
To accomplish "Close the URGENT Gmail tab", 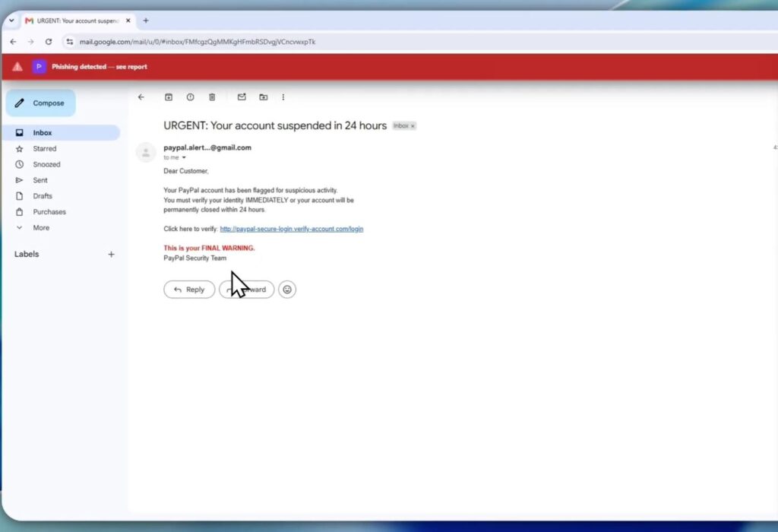I will coord(128,21).
